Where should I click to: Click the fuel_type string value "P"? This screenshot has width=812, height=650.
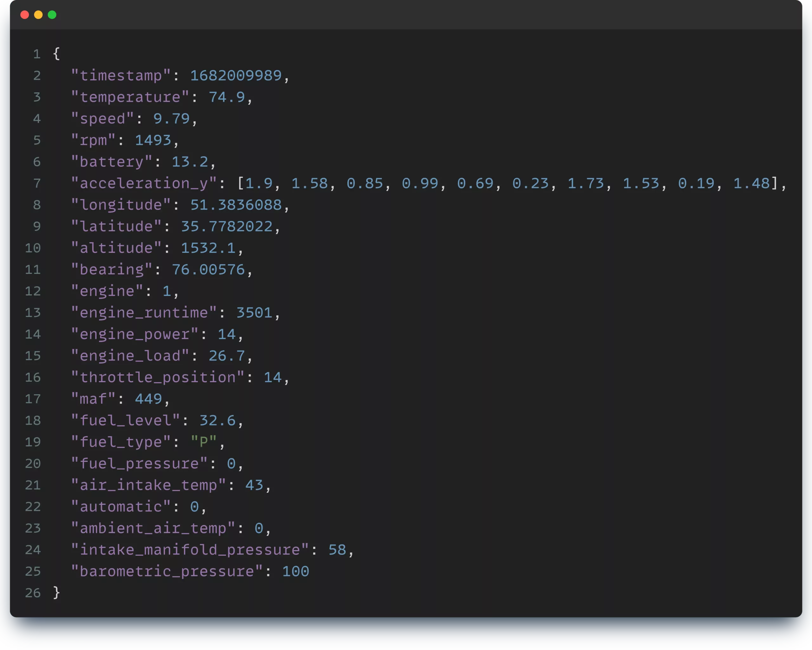point(204,442)
